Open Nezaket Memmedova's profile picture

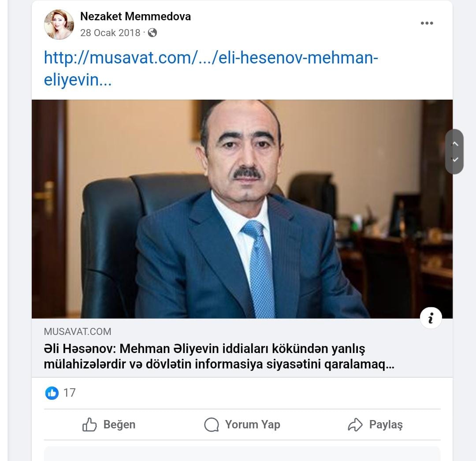59,25
